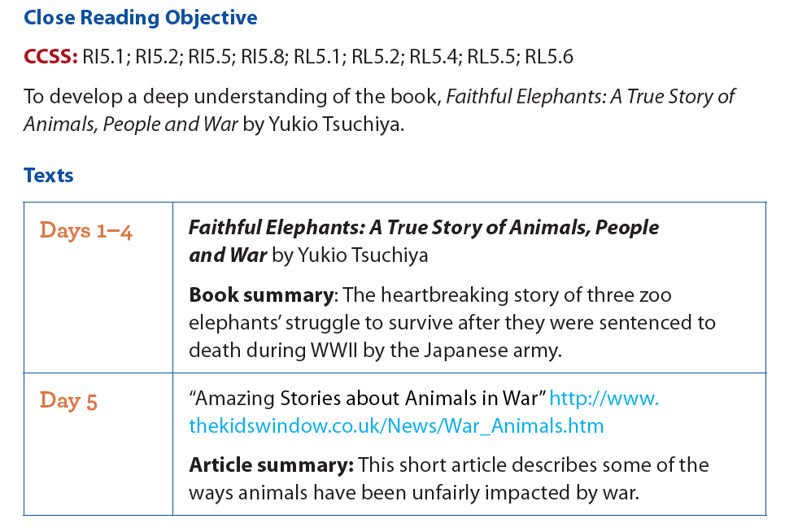The image size is (798, 532).
Task: Select the RI5.2 standard code
Action: (159, 56)
